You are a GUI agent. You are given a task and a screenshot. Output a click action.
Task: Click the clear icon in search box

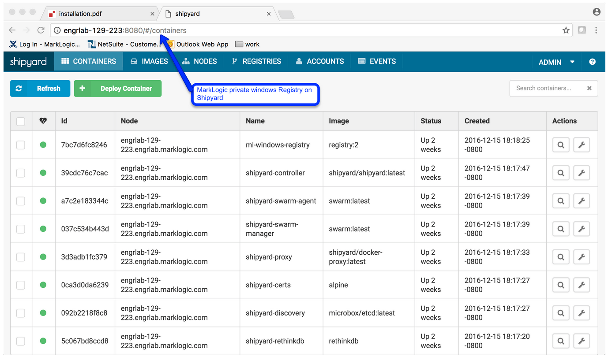(x=589, y=88)
